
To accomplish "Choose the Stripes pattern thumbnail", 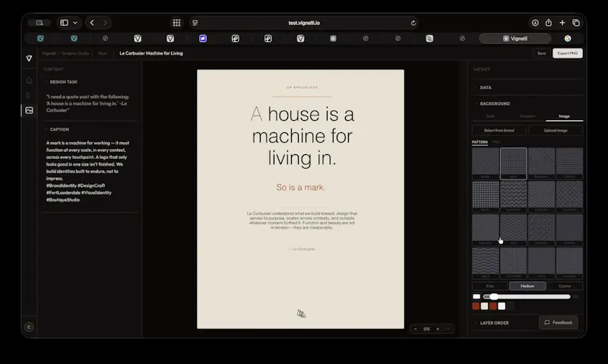I will (x=569, y=163).
